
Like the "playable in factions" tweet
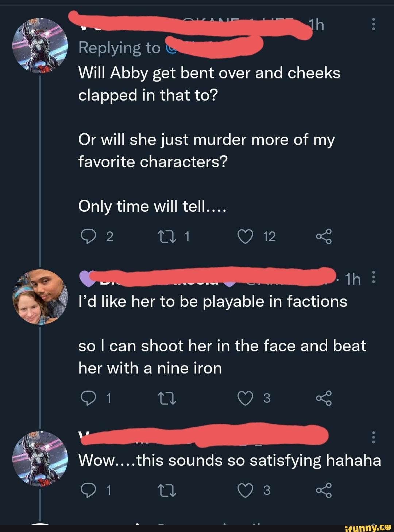245,398
